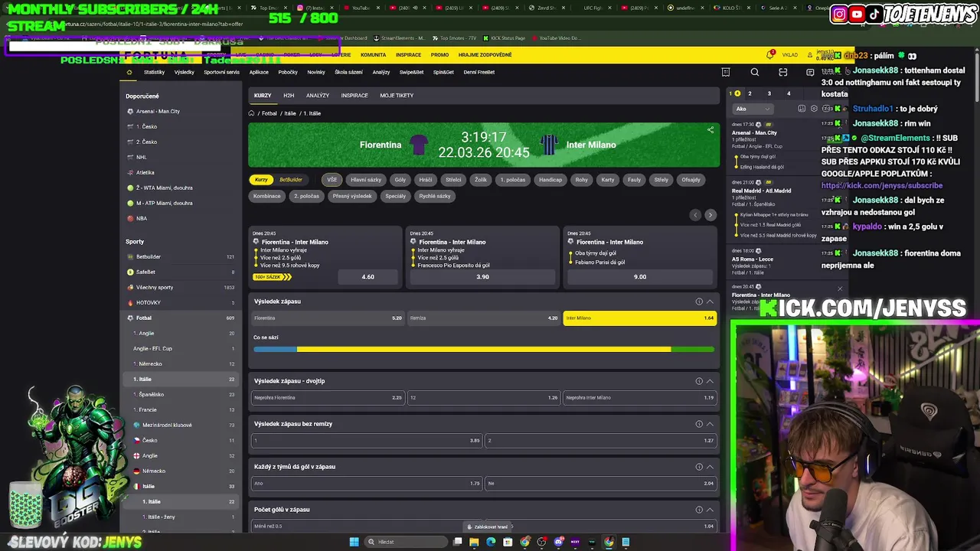The image size is (980, 551).
Task: Show info for Výsledek zápasu - dvojtip
Action: pyautogui.click(x=699, y=381)
